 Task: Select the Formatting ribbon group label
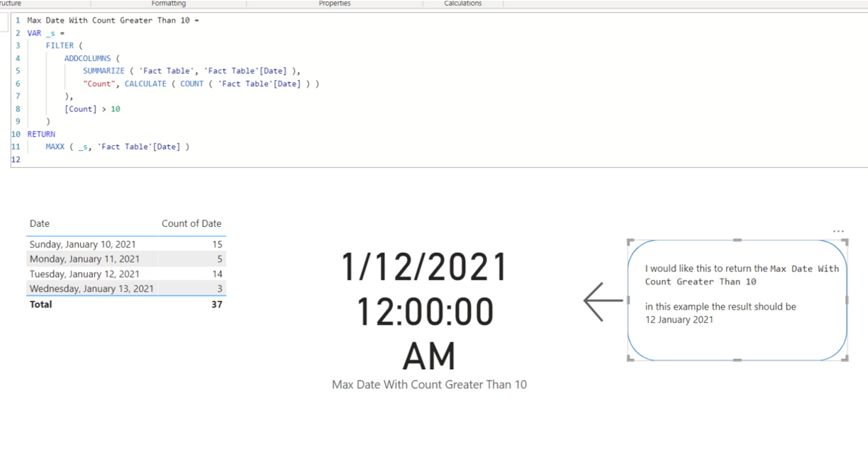[x=169, y=4]
